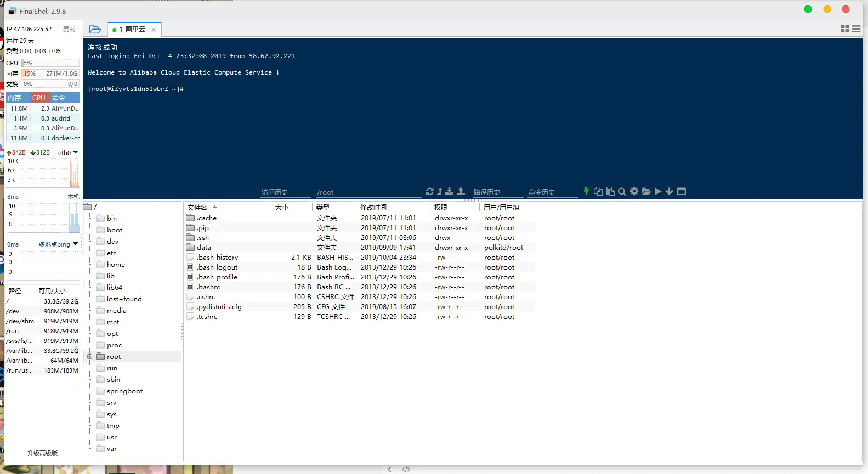This screenshot has height=474, width=868.
Task: Expand the root folder tree node
Action: [x=90, y=357]
